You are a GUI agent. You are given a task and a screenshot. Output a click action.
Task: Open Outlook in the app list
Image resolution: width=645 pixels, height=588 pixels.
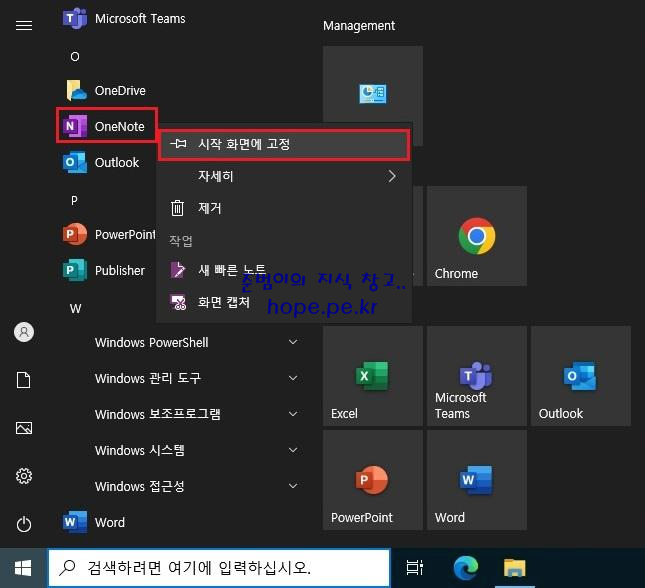pyautogui.click(x=102, y=163)
